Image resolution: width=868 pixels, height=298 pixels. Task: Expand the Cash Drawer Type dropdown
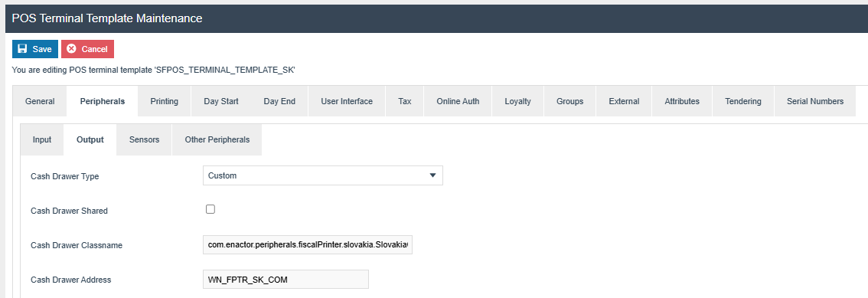click(x=323, y=175)
